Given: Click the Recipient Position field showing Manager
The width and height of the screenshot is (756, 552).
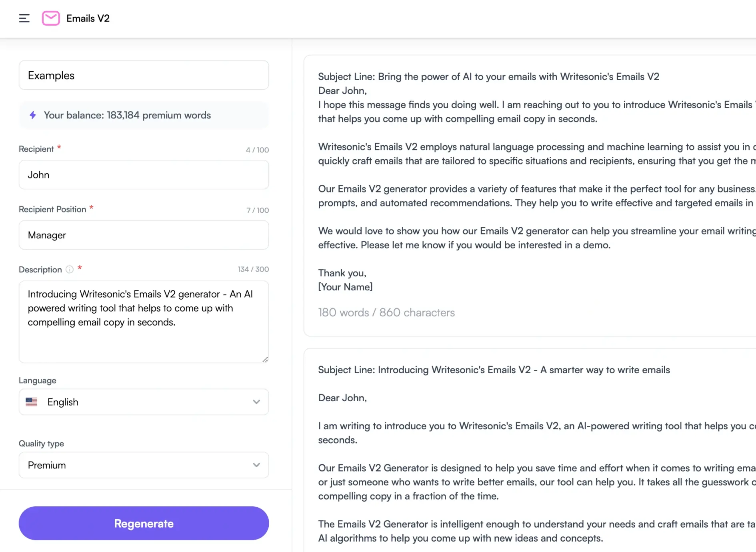Looking at the screenshot, I should (x=144, y=235).
